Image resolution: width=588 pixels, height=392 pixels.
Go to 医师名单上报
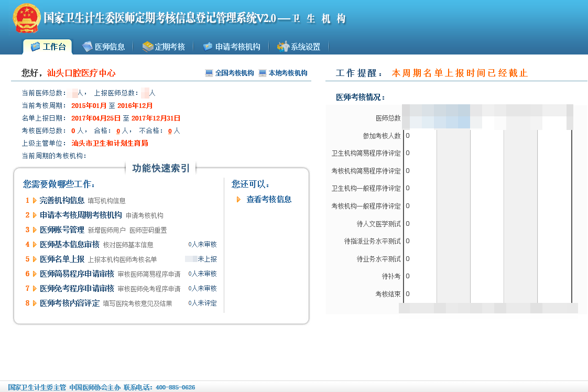tap(62, 259)
